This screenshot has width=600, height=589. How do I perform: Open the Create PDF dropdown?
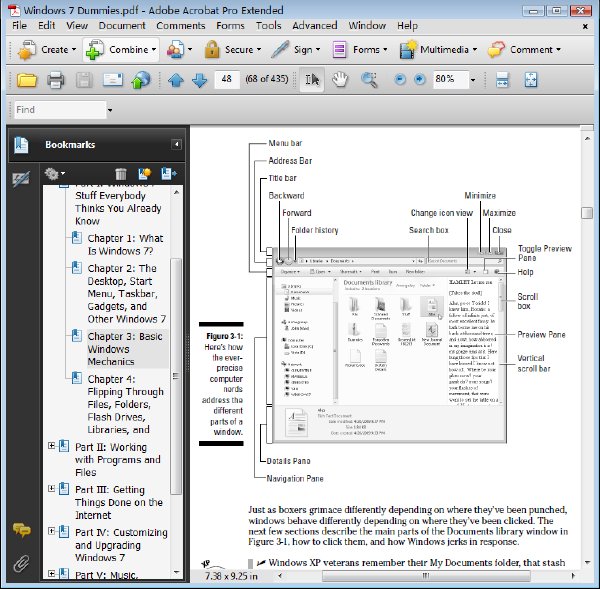47,50
